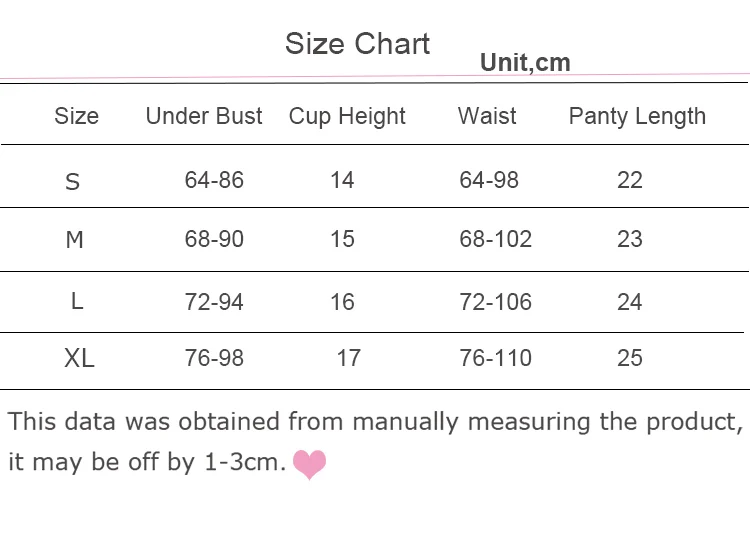Click the 76-110 waist value
750x546 pixels.
(496, 358)
